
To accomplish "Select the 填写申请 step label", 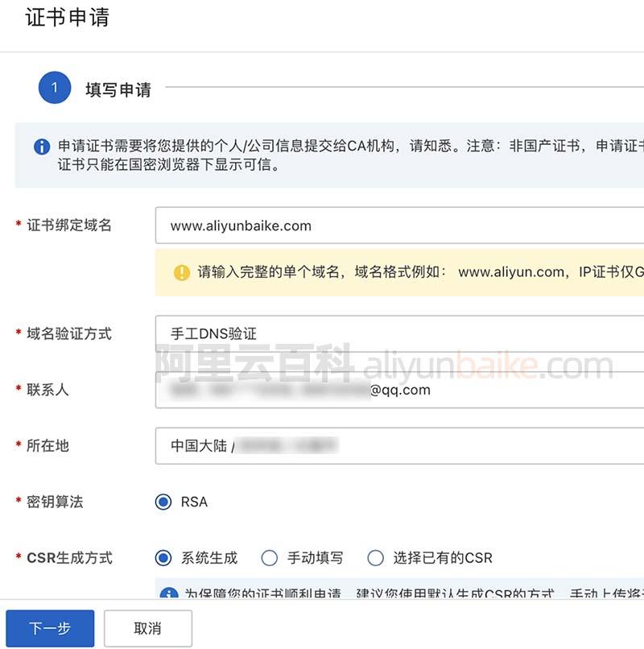I will pos(118,89).
